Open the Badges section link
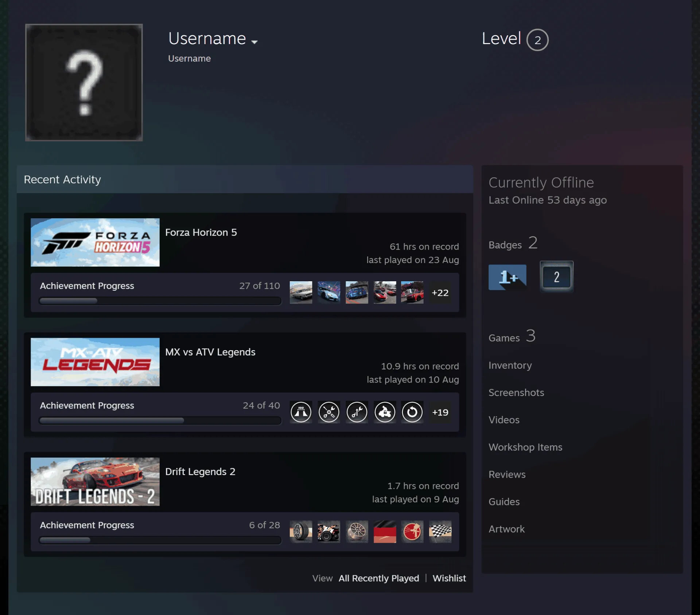700x615 pixels. (x=513, y=243)
